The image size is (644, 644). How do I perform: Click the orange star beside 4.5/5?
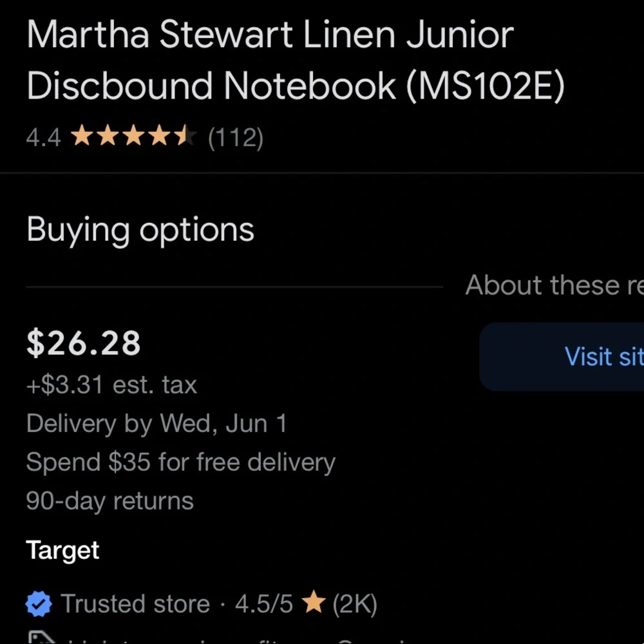click(314, 603)
